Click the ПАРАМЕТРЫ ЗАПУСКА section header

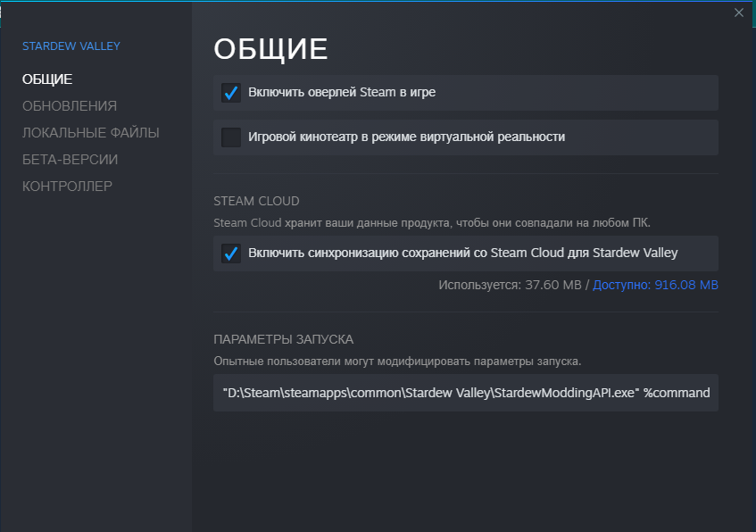tap(284, 339)
